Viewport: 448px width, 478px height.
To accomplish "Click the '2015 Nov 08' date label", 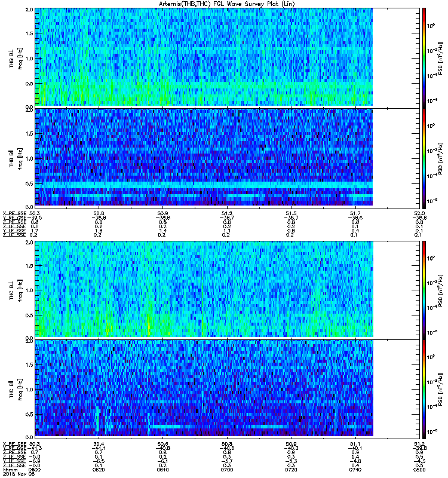I will [x=19, y=474].
